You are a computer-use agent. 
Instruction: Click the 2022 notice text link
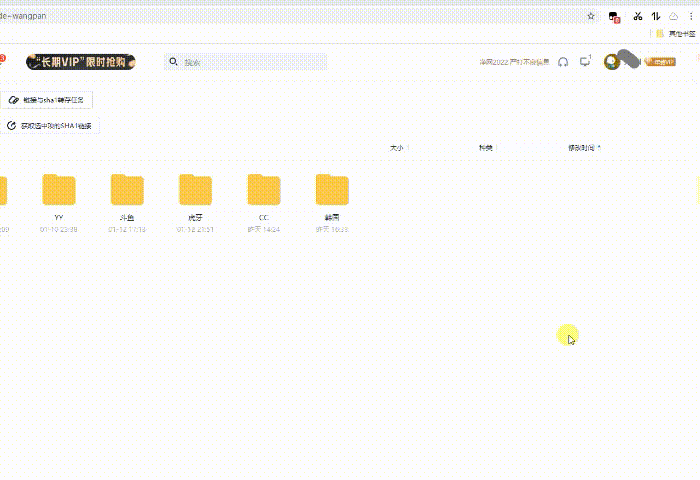[514, 62]
